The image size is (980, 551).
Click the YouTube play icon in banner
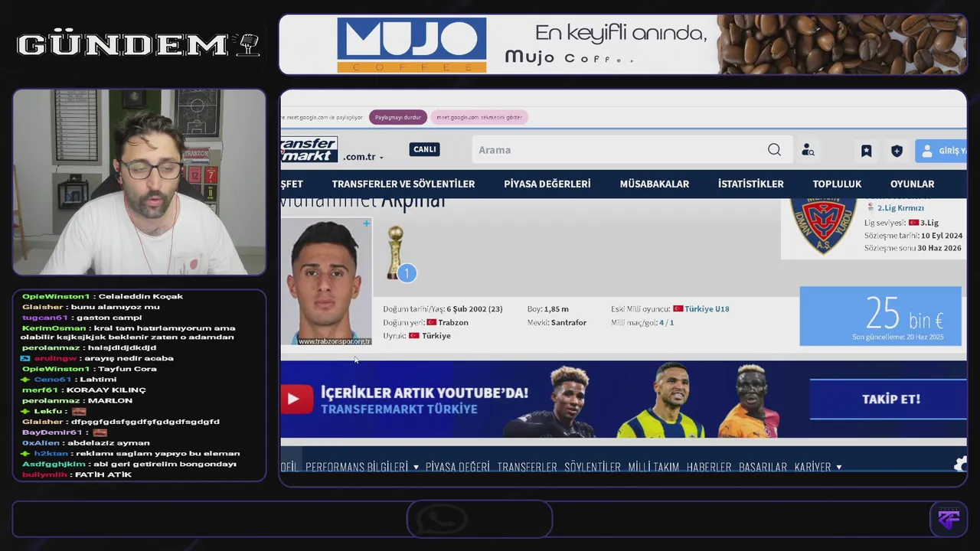click(296, 399)
